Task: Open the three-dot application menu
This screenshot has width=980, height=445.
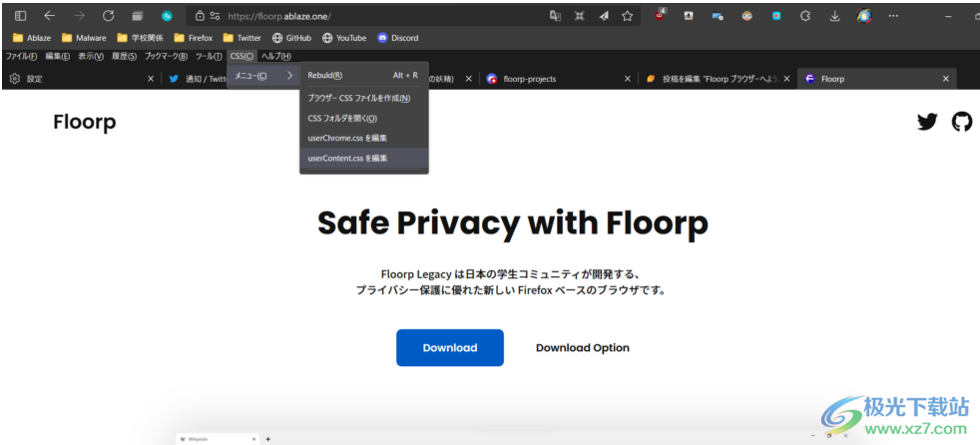Action: (x=894, y=16)
